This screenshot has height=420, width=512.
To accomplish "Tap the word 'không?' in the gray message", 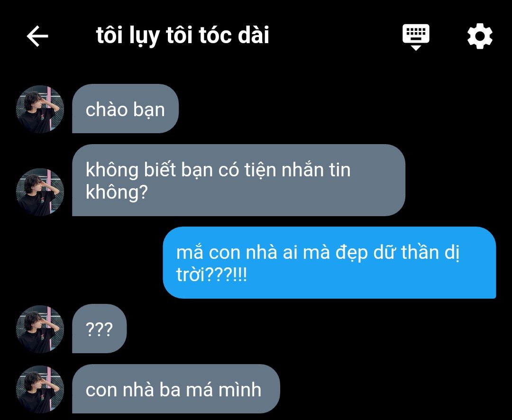I will pyautogui.click(x=117, y=192).
